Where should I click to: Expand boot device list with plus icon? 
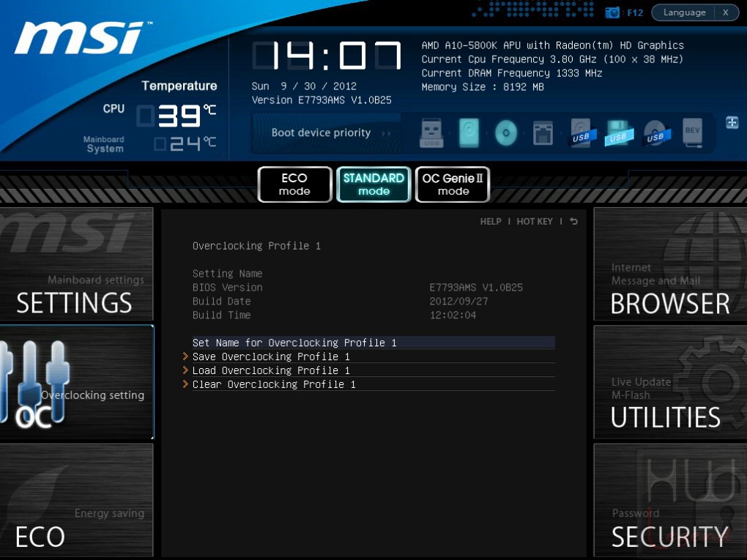click(732, 122)
